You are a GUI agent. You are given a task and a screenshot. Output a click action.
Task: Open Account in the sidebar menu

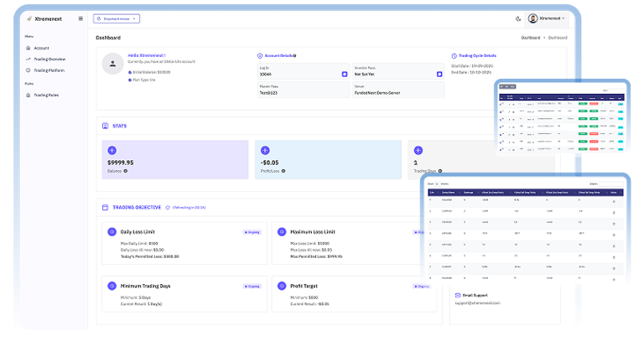pos(41,48)
